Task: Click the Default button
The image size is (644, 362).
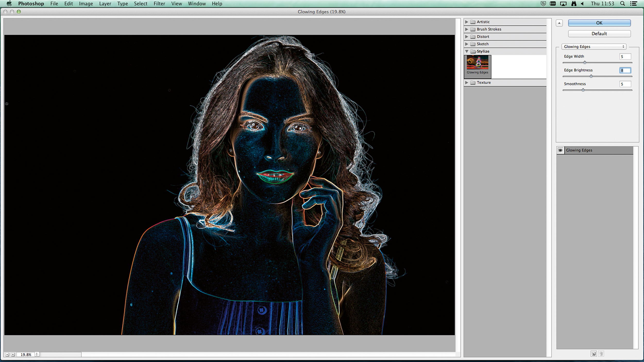Action: 599,33
